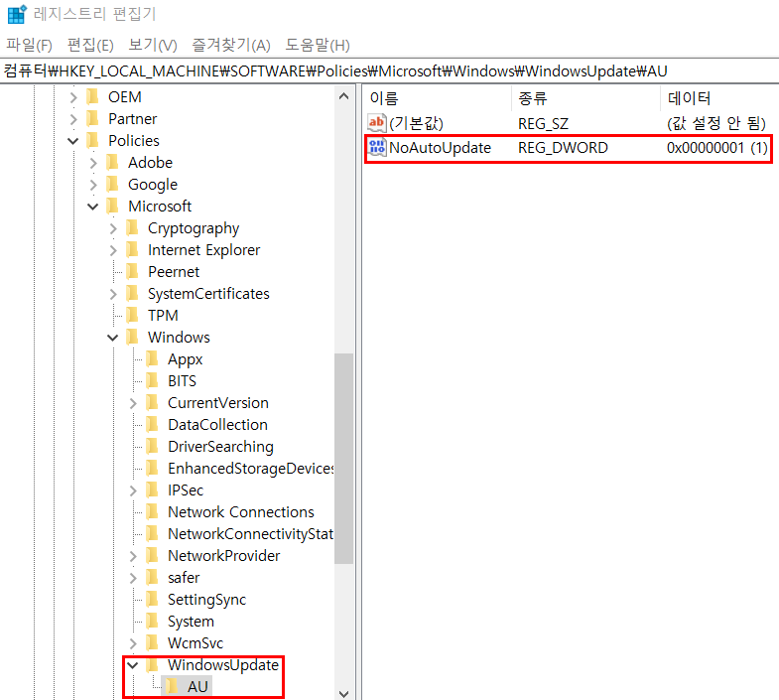Click the Microsoft folder icon
The height and width of the screenshot is (700, 779).
pos(113,207)
